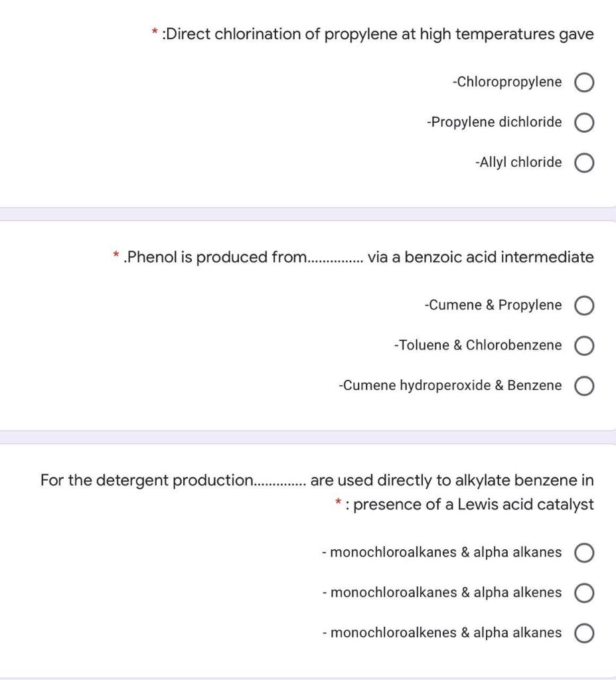Select monochloroalkanes & alpha alkenes option
Image resolution: width=616 pixels, height=680 pixels.
583,592
